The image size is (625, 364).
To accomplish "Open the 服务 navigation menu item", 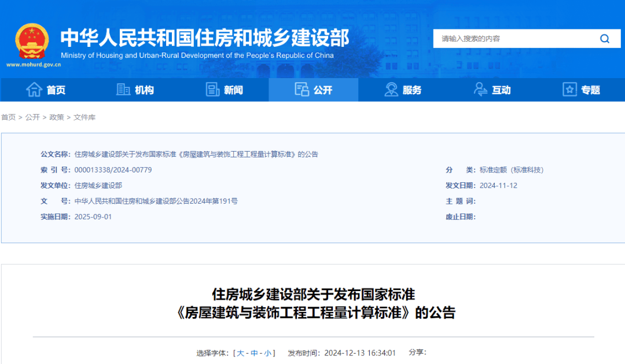I will [412, 90].
